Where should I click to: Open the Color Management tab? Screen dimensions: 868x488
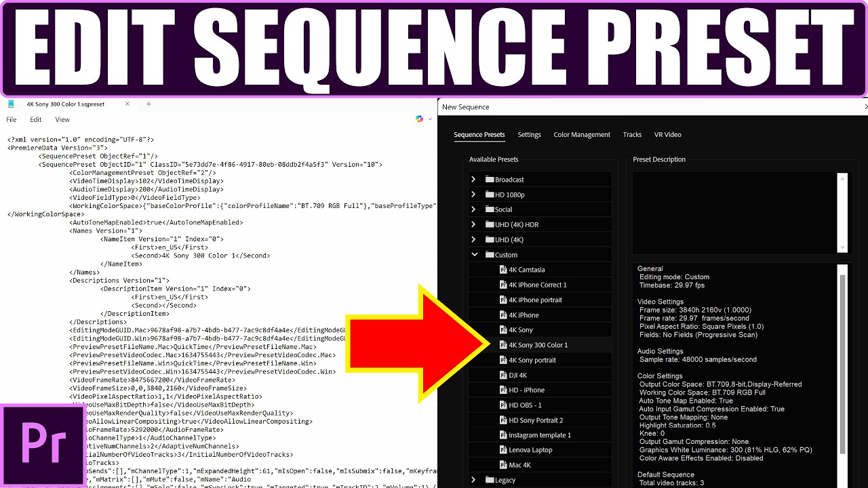(x=581, y=134)
